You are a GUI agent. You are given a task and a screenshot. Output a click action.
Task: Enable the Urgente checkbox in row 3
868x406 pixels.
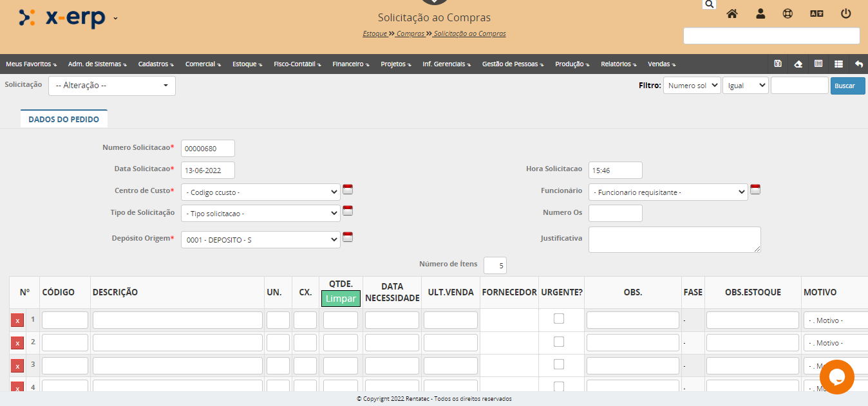pyautogui.click(x=559, y=364)
